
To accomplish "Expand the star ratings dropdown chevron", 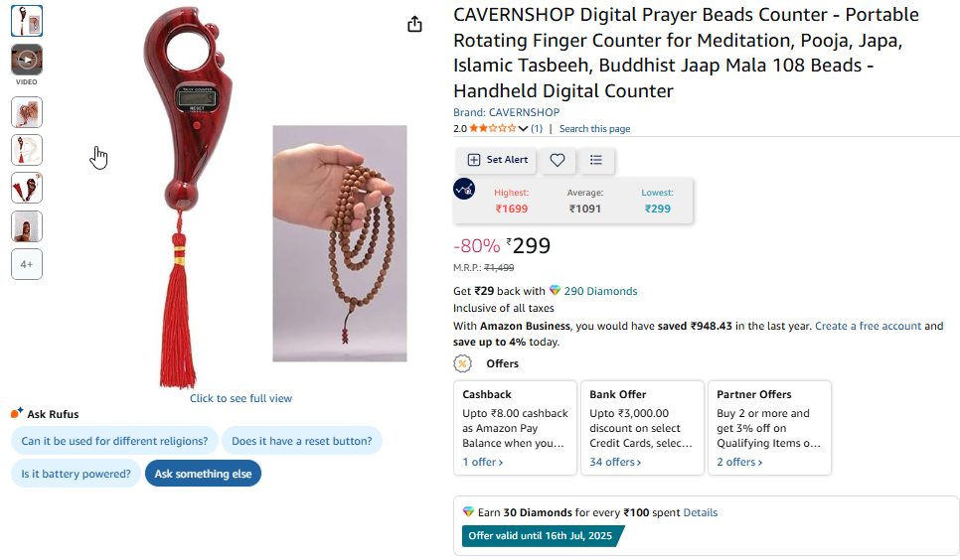I will (524, 129).
